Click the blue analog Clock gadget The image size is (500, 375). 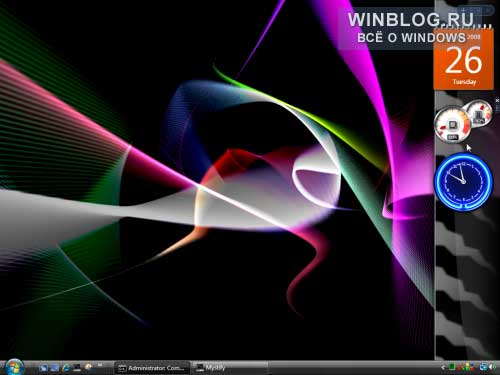click(463, 181)
